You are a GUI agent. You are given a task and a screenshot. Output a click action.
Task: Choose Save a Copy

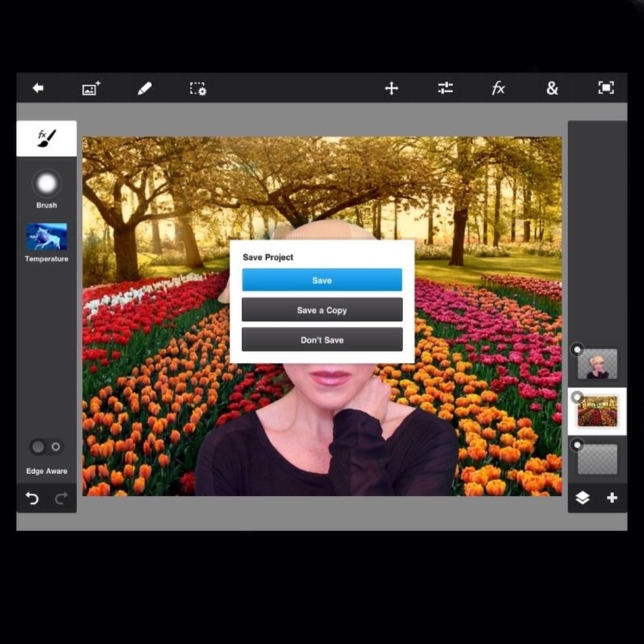pyautogui.click(x=322, y=310)
